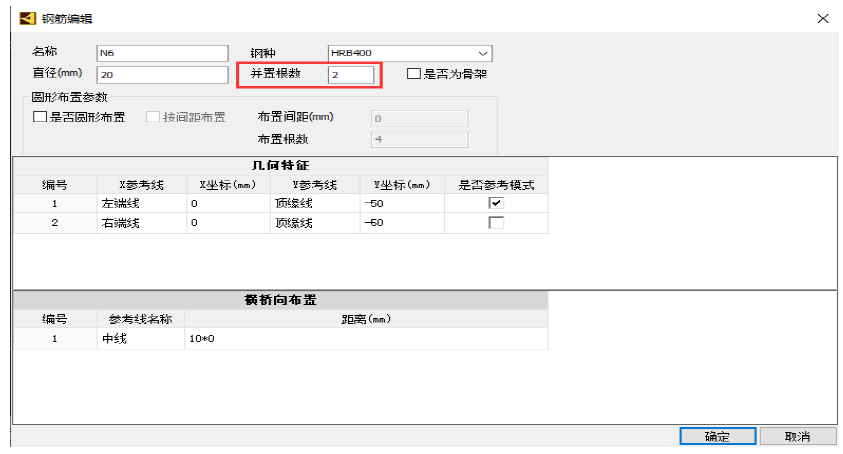843x454 pixels.
Task: Click the Y坐标(mm) column header
Action: 402,185
